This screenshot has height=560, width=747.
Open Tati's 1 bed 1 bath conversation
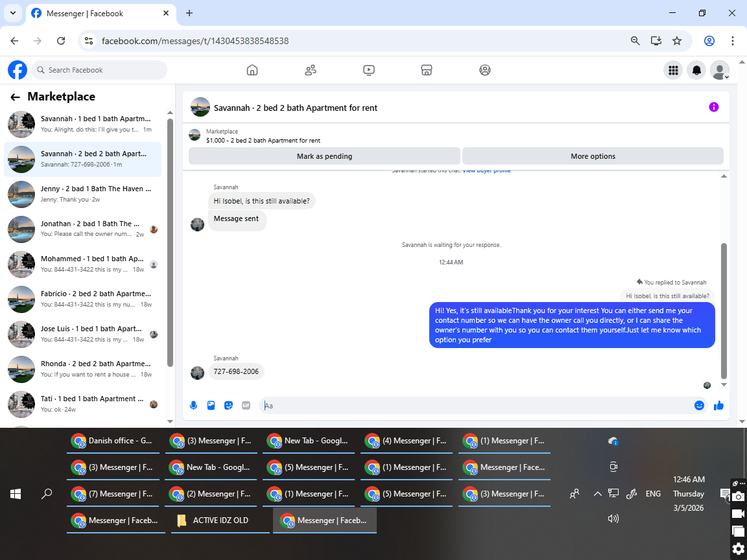coord(83,404)
